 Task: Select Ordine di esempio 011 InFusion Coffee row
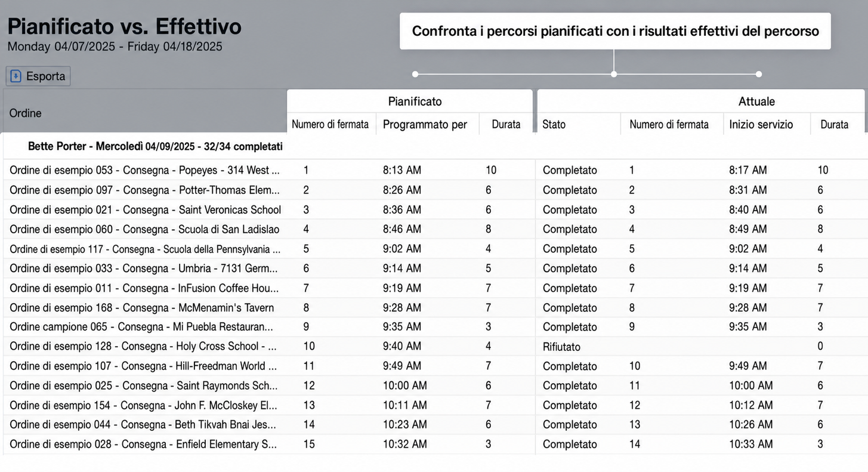pyautogui.click(x=435, y=288)
